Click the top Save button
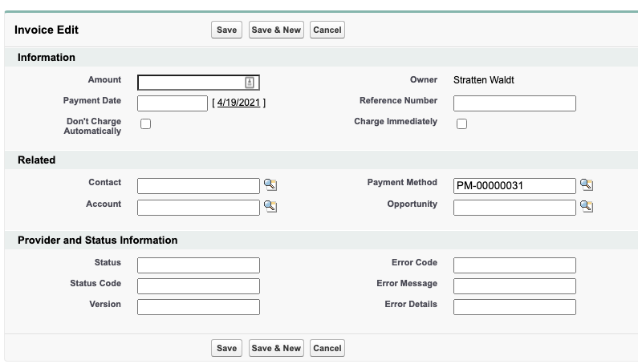Image resolution: width=638 pixels, height=364 pixels. [x=227, y=30]
